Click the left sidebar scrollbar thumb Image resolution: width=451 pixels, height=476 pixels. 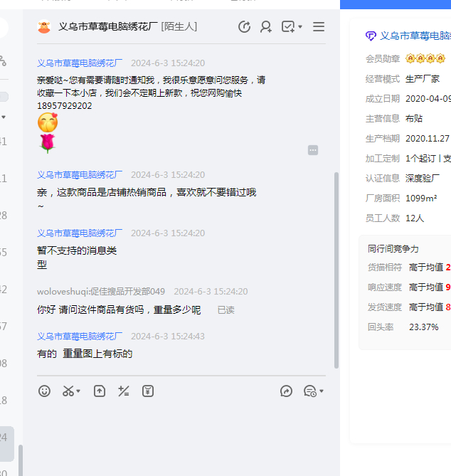[x=21, y=460]
